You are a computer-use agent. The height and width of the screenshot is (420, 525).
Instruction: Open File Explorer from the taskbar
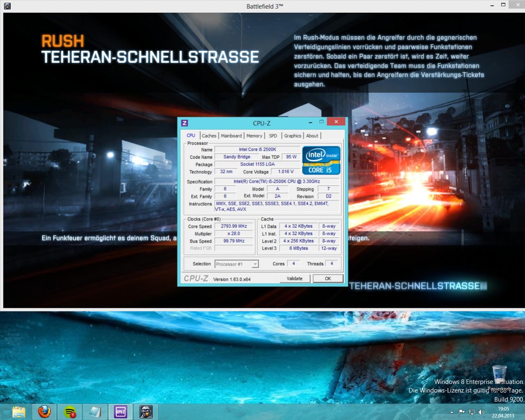coord(18,411)
